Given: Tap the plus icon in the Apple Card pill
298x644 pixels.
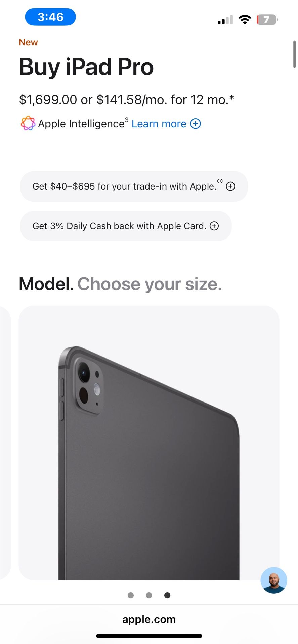Looking at the screenshot, I should 214,226.
